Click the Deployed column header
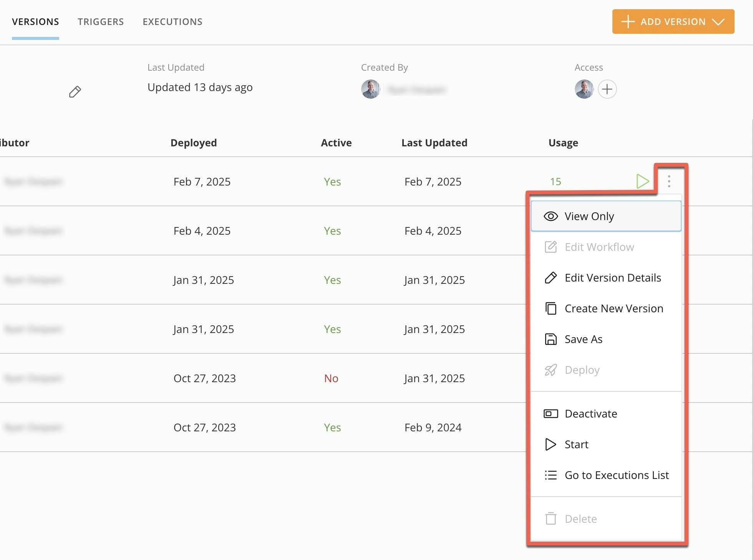753x560 pixels. (194, 143)
